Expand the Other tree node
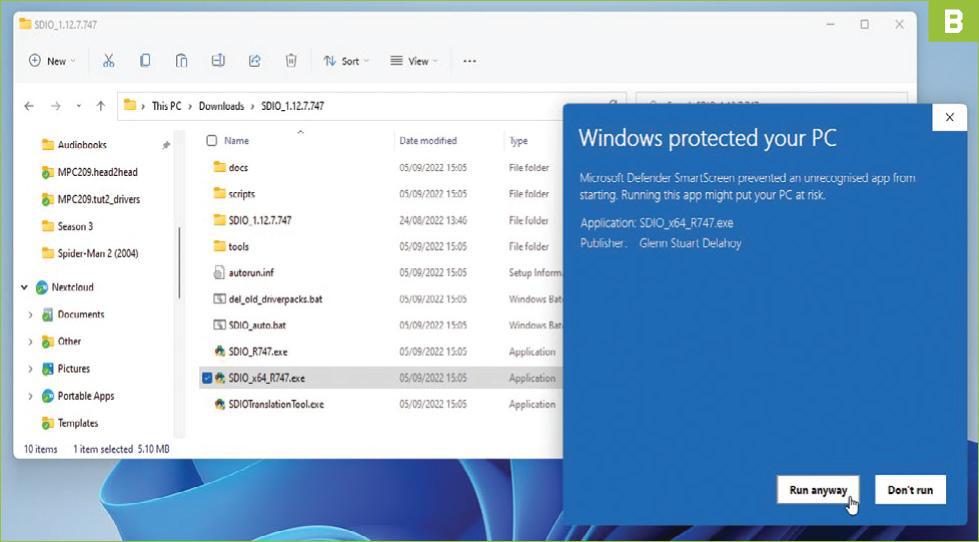The width and height of the screenshot is (979, 542). pyautogui.click(x=30, y=342)
